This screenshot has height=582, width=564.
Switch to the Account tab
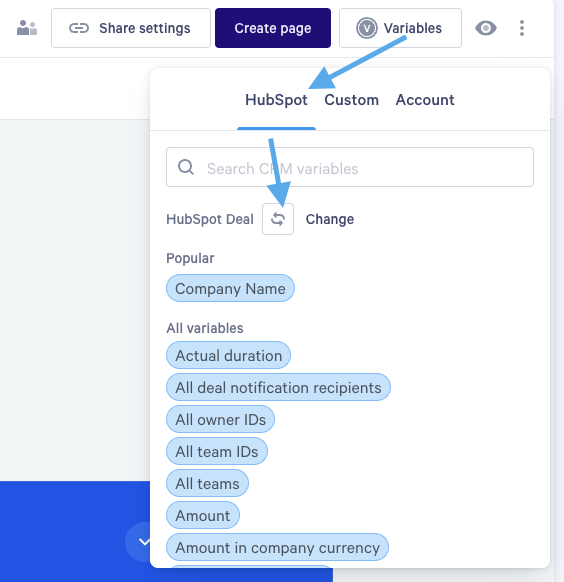coord(425,100)
